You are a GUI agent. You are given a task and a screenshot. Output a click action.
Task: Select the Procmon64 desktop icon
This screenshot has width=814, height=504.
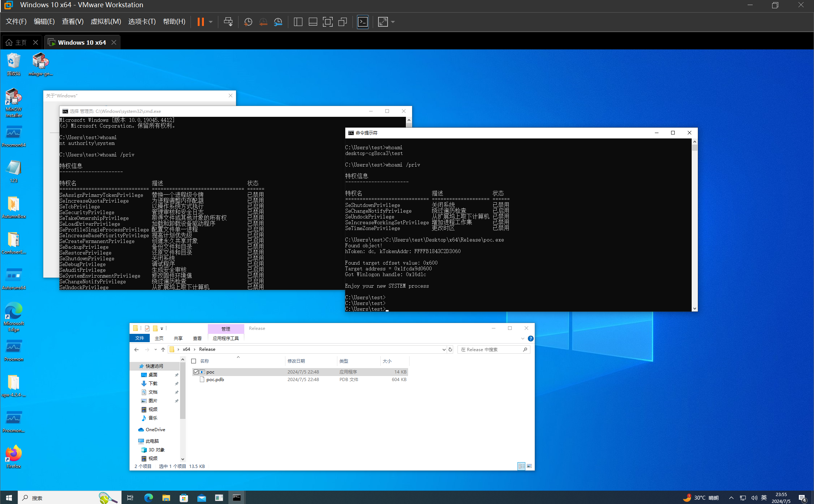pos(14,136)
